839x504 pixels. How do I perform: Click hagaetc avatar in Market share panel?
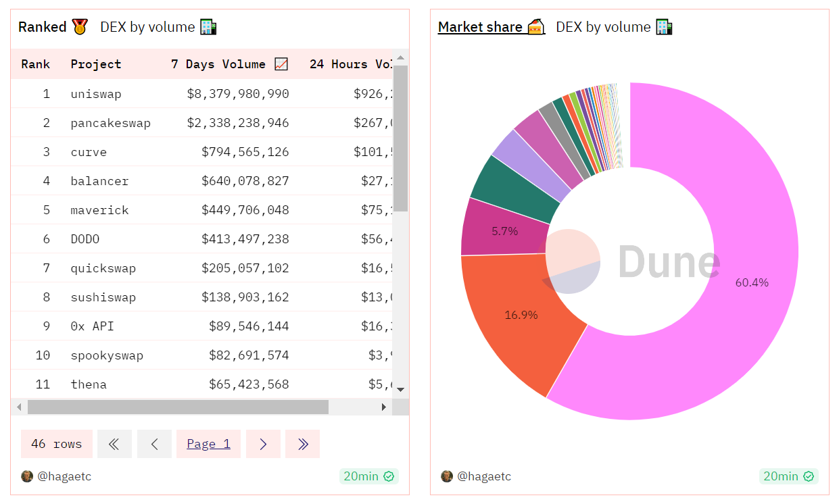447,476
